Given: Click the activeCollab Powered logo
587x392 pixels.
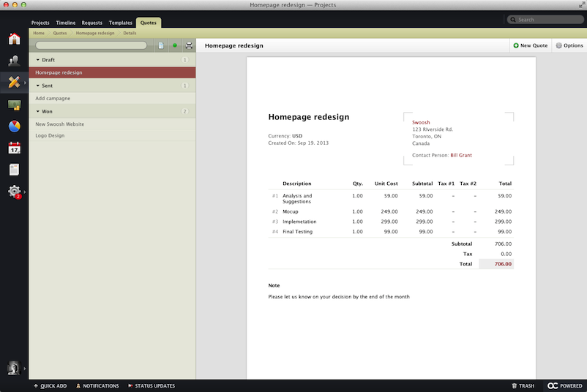Looking at the screenshot, I should coord(564,385).
